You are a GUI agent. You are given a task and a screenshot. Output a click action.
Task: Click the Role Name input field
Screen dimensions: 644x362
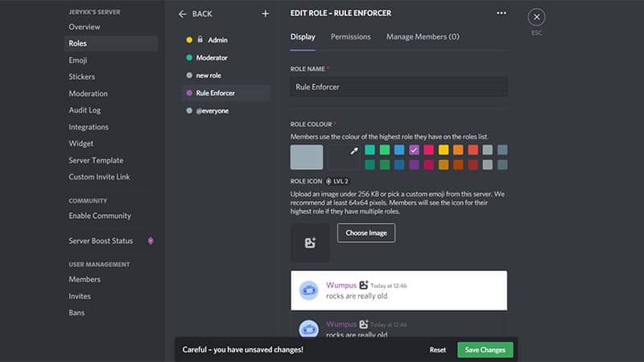coord(398,87)
